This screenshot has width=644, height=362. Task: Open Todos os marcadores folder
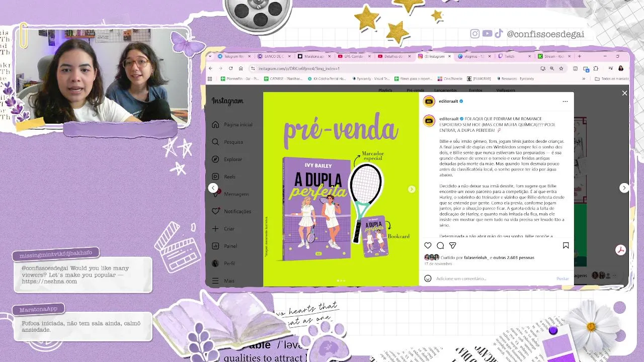tap(612, 78)
